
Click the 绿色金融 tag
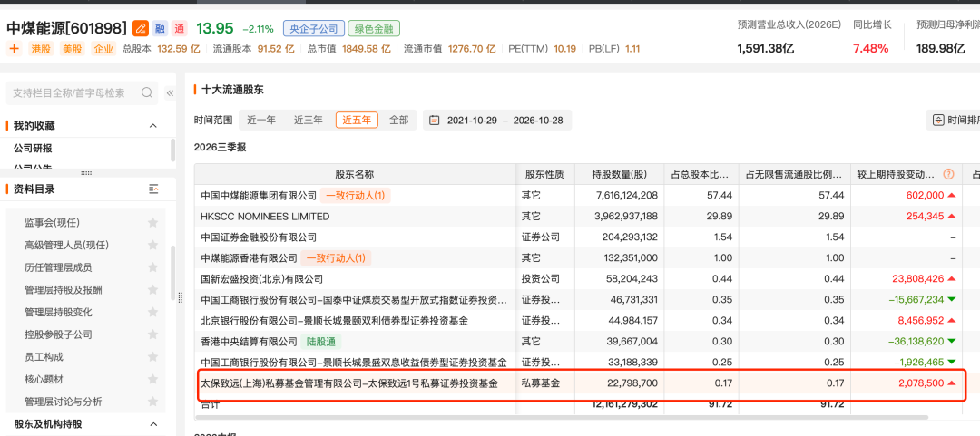point(374,29)
